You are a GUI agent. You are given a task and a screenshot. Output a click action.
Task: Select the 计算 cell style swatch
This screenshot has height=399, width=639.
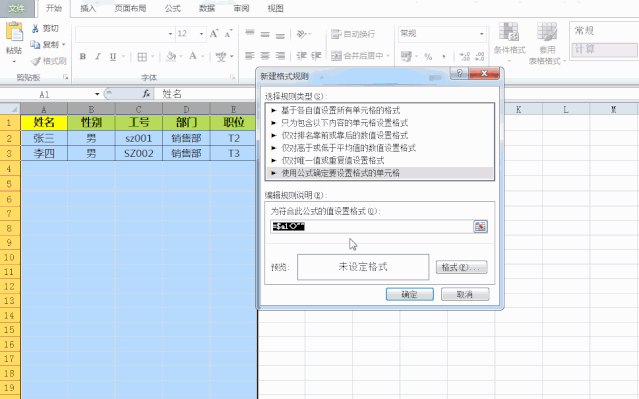[x=604, y=50]
